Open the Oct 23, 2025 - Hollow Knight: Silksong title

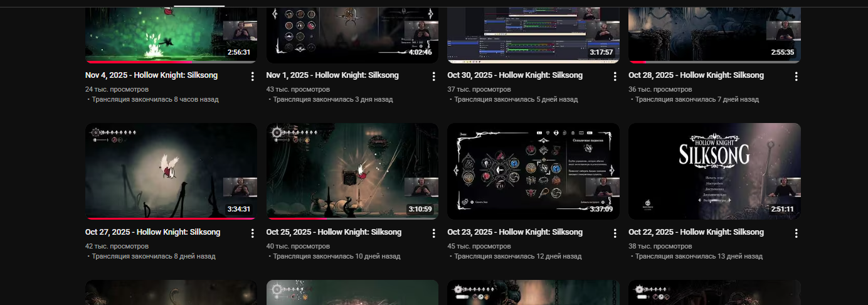coord(515,232)
